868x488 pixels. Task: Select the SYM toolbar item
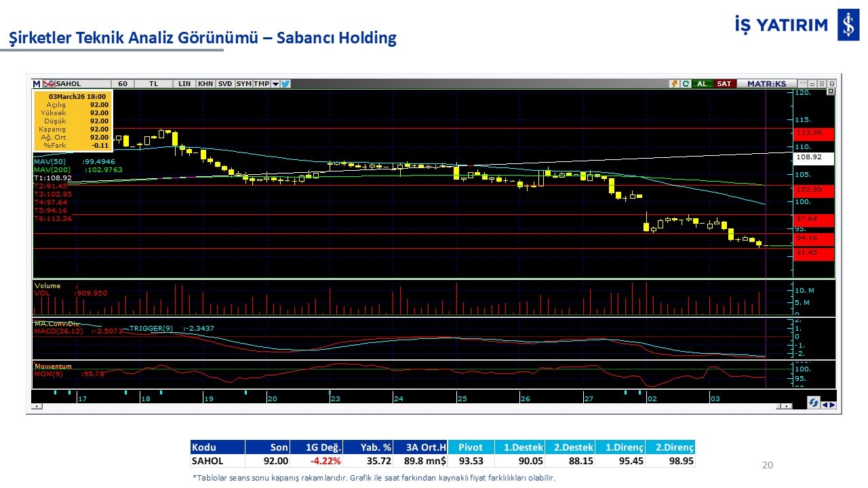point(243,84)
